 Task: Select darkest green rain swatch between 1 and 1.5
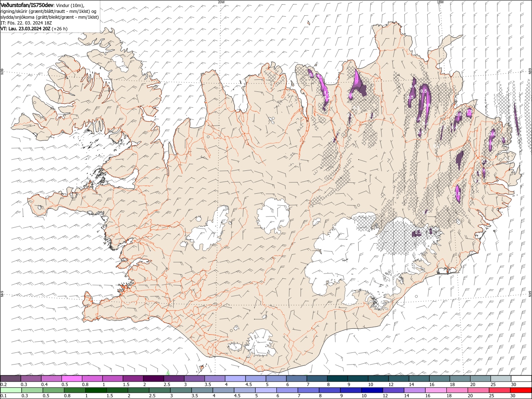tap(96, 390)
